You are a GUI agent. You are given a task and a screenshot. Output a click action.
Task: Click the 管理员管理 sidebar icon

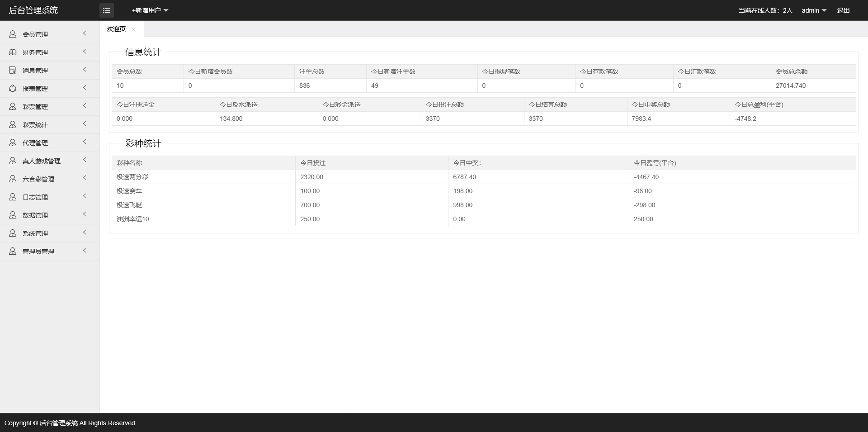point(13,252)
